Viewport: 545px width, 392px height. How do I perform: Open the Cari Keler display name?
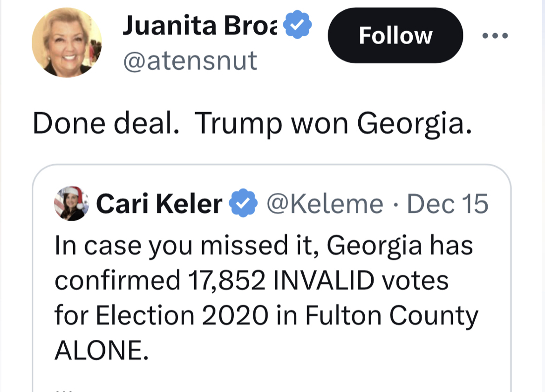coord(159,204)
